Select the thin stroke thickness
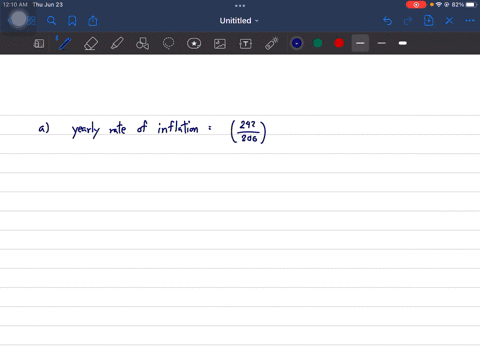Viewport: 480px width, 360px height. pyautogui.click(x=382, y=43)
